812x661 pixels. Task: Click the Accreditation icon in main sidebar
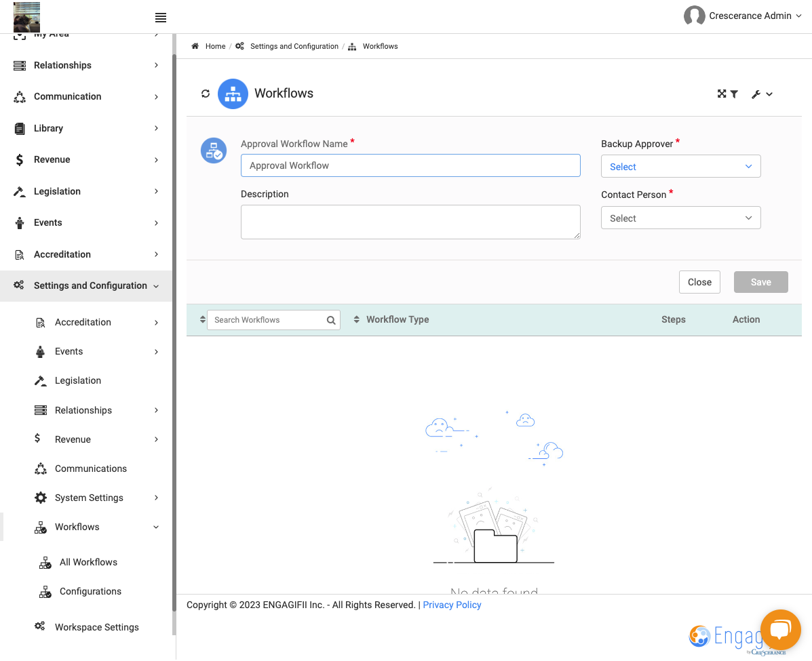(20, 255)
